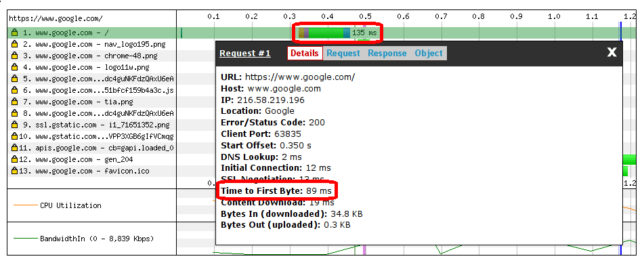Image resolution: width=644 pixels, height=265 pixels.
Task: Click the CPU Utilization legend
Action: tap(58, 205)
